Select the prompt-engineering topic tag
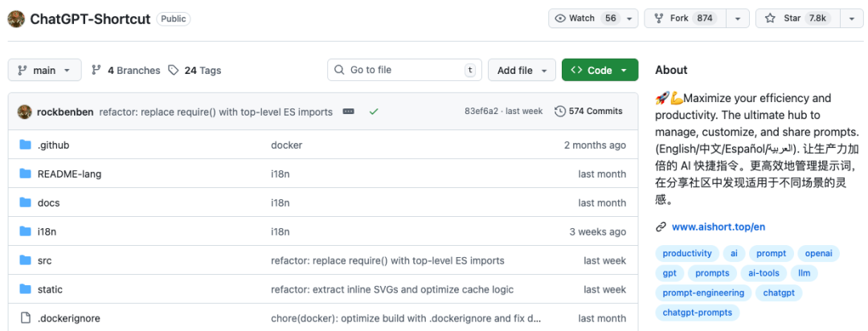 click(x=703, y=293)
